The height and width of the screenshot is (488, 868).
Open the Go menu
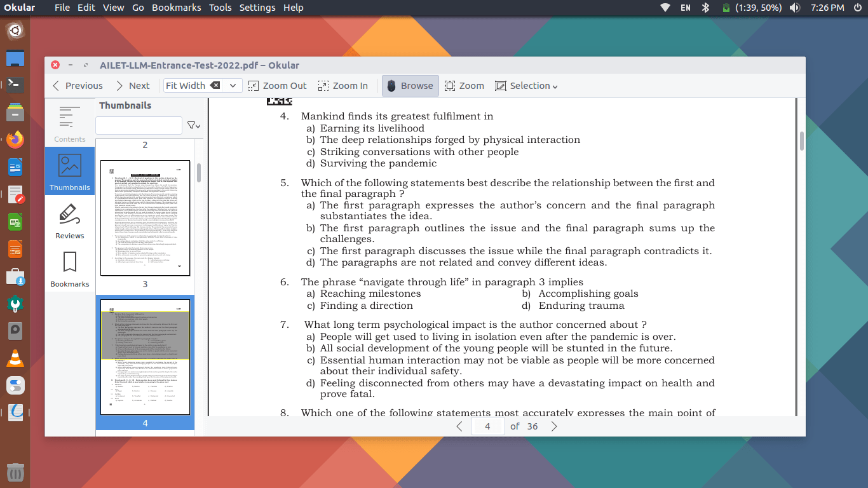pyautogui.click(x=139, y=8)
